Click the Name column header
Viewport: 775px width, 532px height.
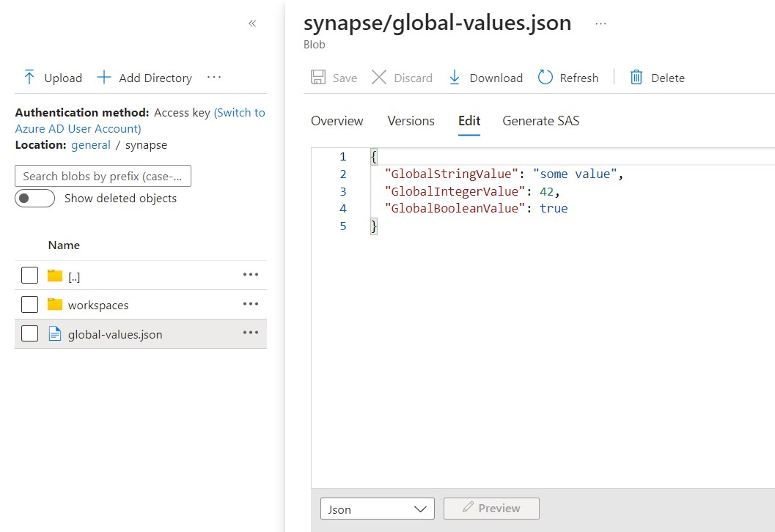click(x=64, y=245)
